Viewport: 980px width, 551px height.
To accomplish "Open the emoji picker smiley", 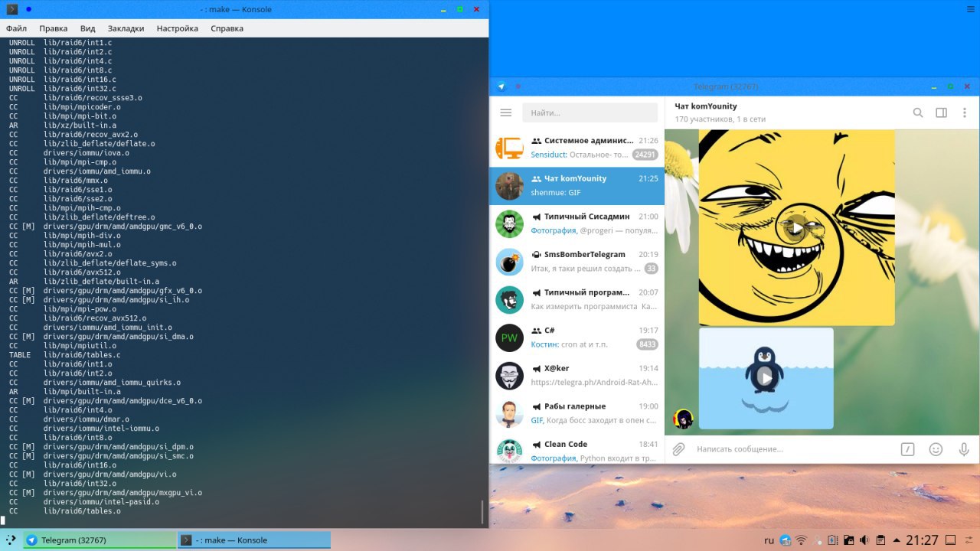I will point(936,449).
